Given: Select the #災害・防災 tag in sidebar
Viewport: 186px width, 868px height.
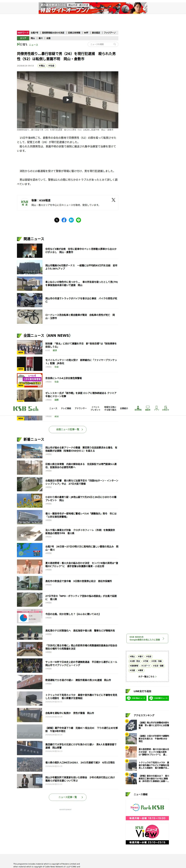Looking at the screenshot, I should point(135,661).
